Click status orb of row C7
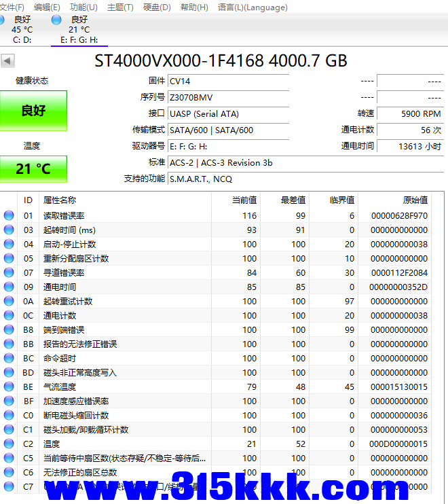The width and height of the screenshot is (448, 504). point(9,486)
